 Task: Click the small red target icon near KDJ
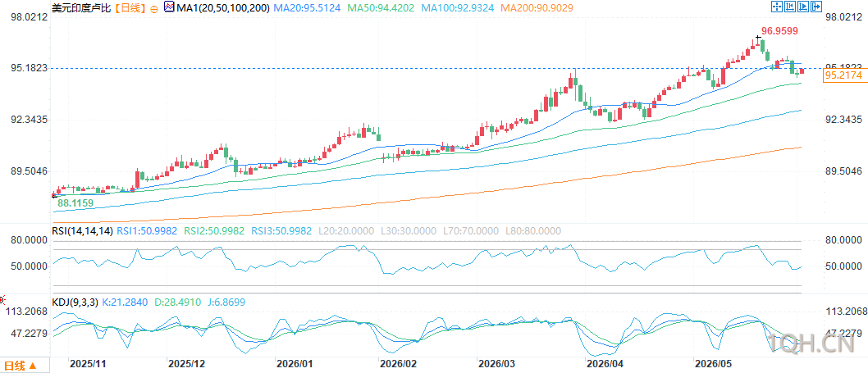pos(2,300)
